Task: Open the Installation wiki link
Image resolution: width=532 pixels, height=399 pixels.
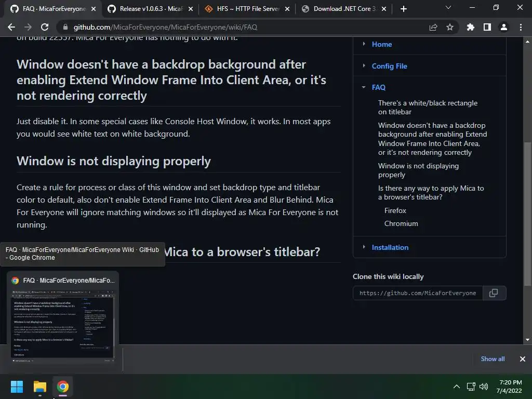Action: pos(390,247)
